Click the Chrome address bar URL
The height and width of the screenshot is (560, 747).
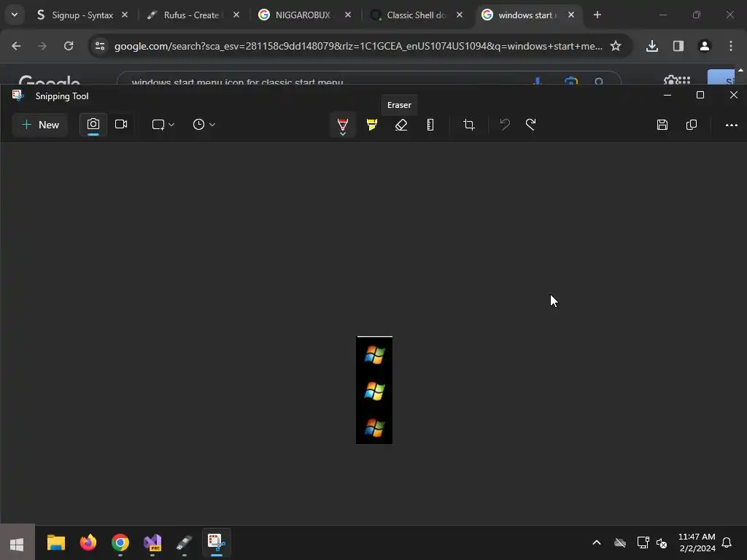(x=358, y=46)
